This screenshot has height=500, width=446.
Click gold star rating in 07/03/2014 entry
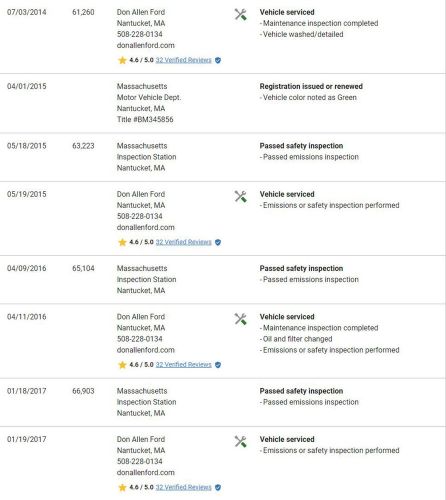122,60
